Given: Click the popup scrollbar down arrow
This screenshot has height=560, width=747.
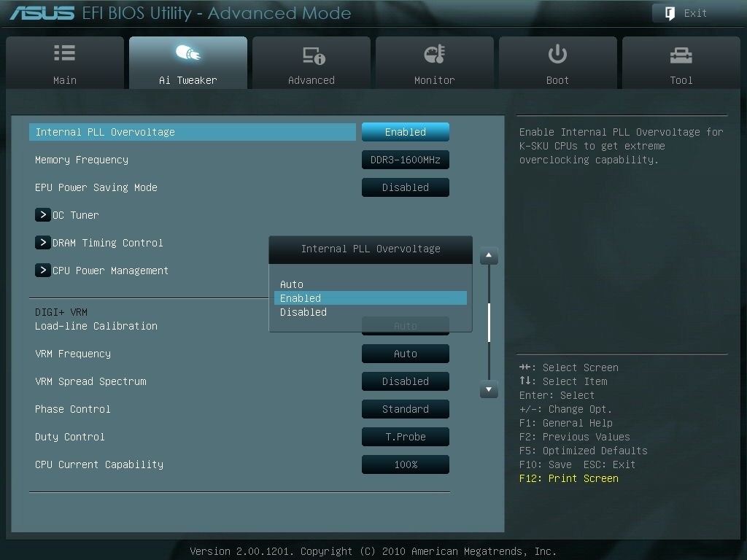Looking at the screenshot, I should pyautogui.click(x=488, y=390).
